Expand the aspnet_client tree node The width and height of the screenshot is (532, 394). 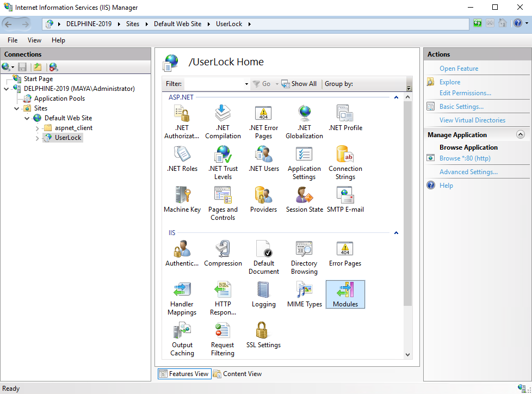[x=37, y=128]
